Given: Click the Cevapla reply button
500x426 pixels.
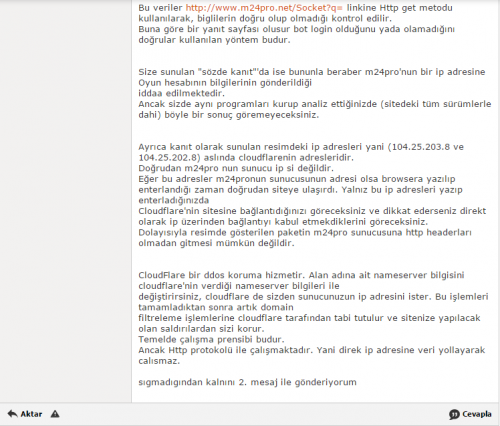Looking at the screenshot, I should (470, 414).
